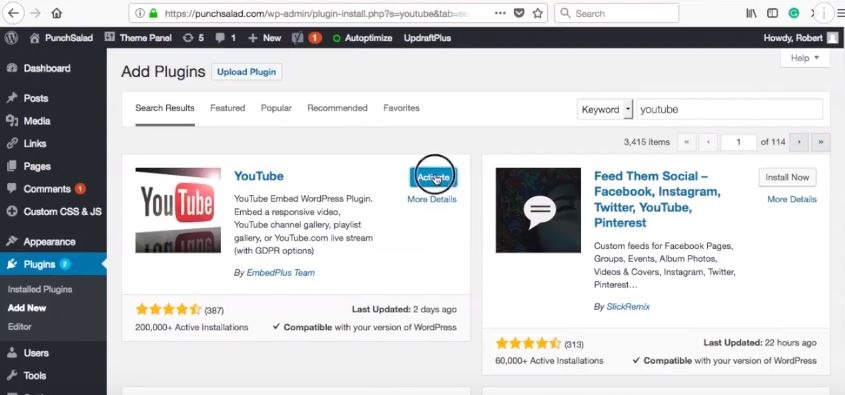This screenshot has width=845, height=395.
Task: Save page to Pocket icon
Action: 519,13
